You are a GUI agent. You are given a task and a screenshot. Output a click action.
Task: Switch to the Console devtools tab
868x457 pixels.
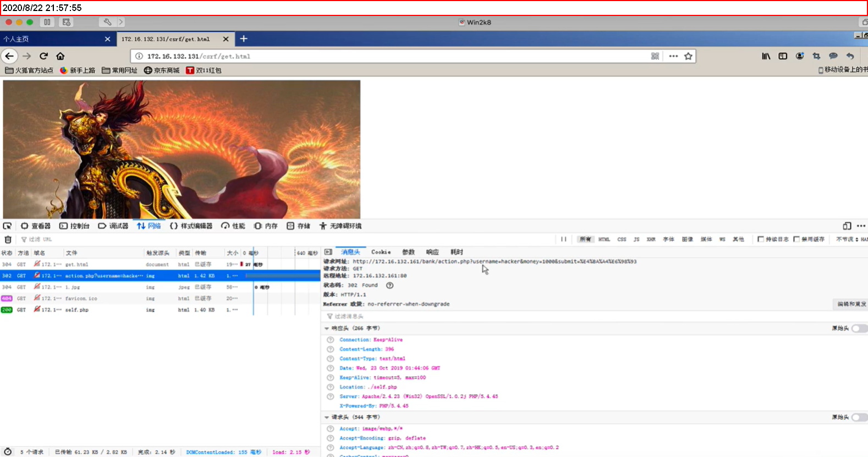[x=74, y=226]
